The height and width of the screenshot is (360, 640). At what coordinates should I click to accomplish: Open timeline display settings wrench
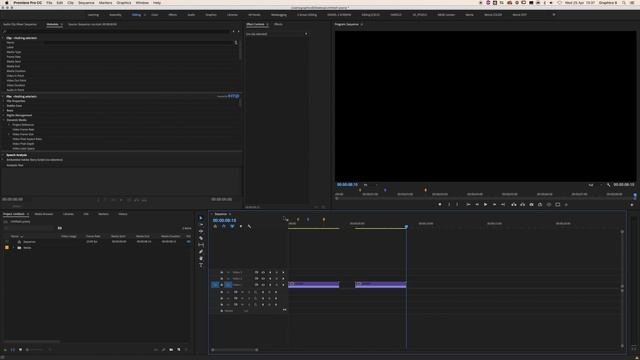coord(249,227)
